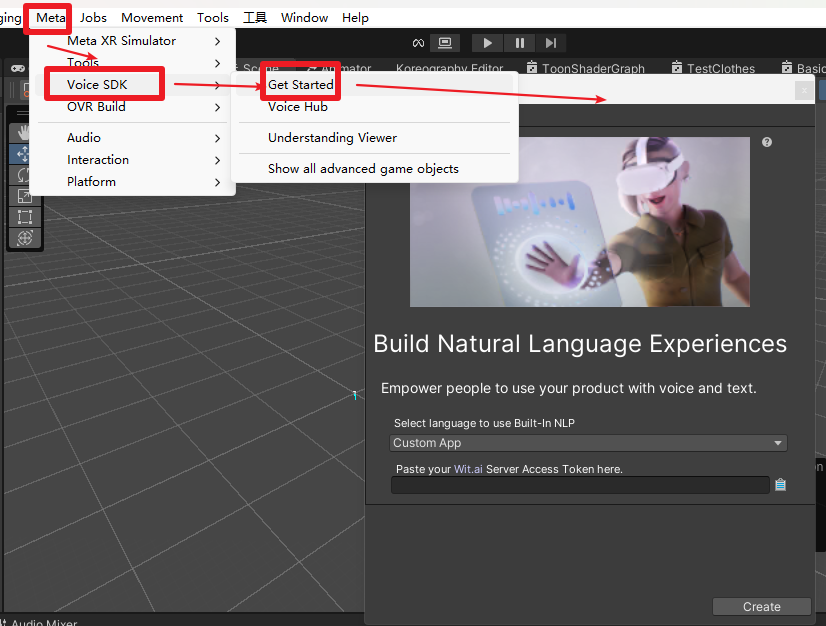
Task: Expand the Meta XR Simulator submenu
Action: [x=132, y=41]
